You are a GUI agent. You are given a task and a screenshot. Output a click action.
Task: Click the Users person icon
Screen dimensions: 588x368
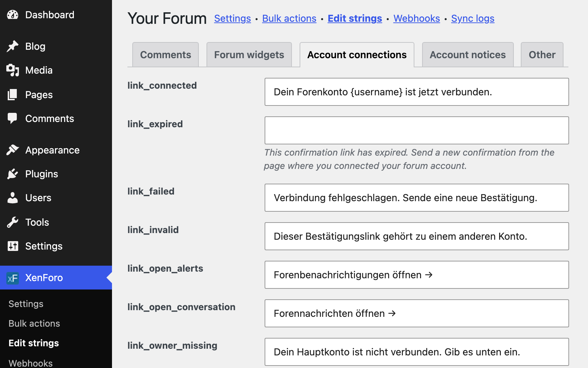tap(13, 198)
